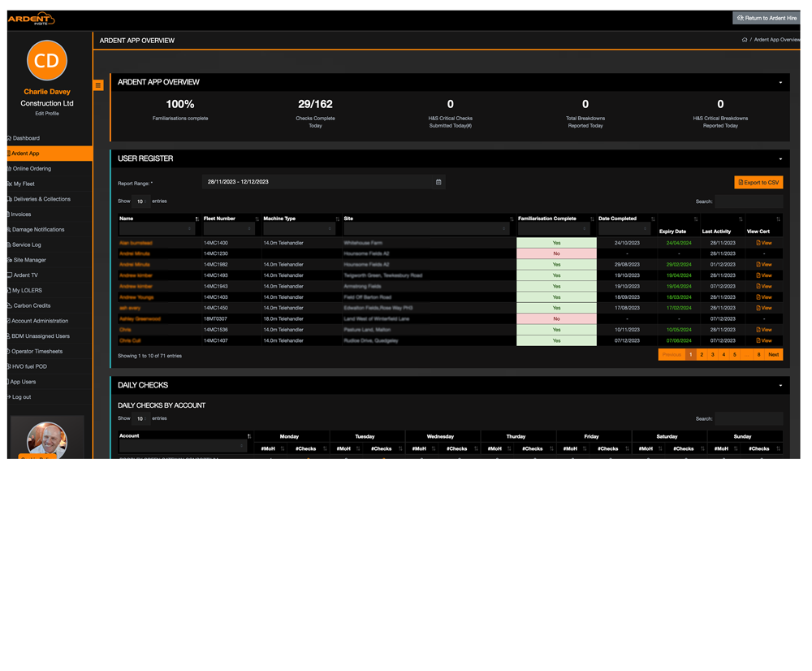812x671 pixels.
Task: Sort by Familiarisation Complete column
Action: coord(592,219)
